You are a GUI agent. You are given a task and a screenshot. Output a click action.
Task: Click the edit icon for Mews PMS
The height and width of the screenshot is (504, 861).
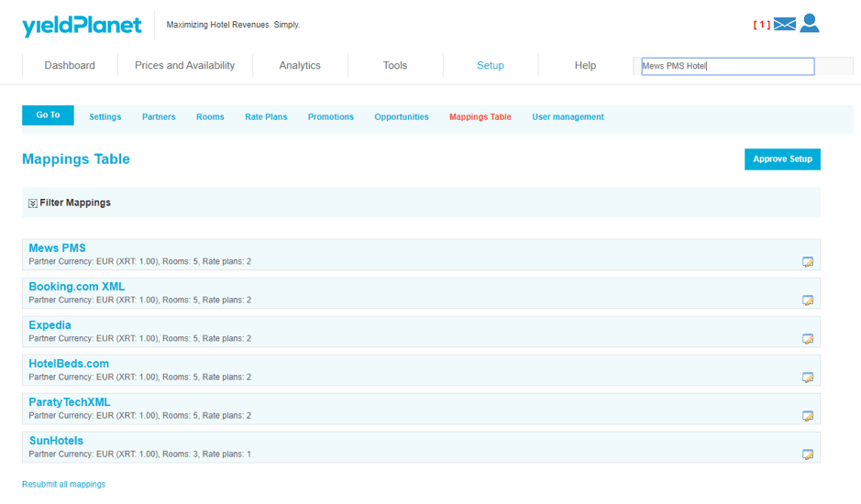(x=808, y=262)
